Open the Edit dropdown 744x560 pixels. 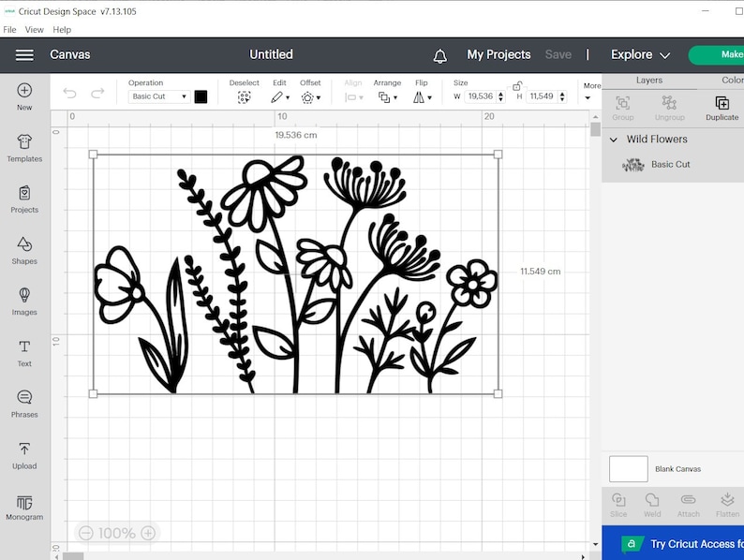tap(280, 97)
